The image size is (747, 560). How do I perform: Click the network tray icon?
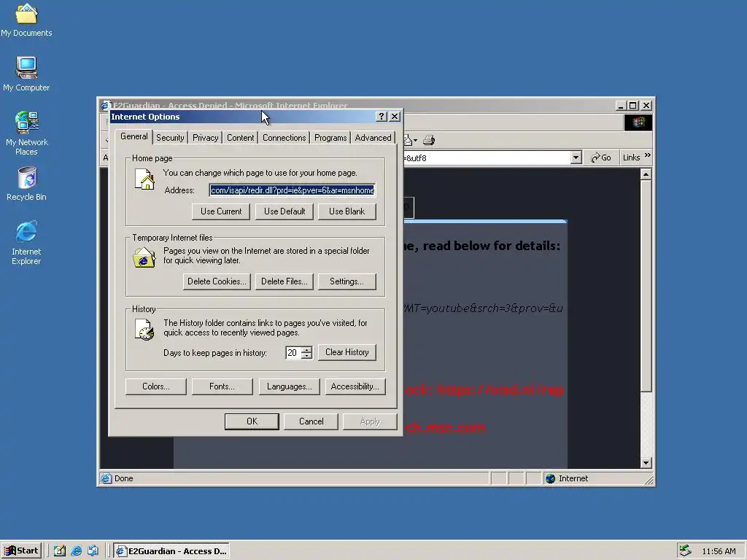[685, 551]
